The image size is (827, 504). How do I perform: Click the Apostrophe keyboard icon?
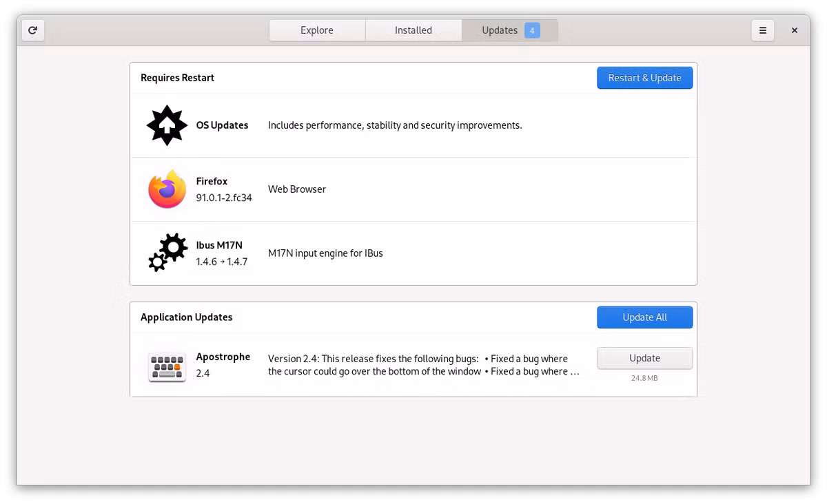[x=167, y=366]
